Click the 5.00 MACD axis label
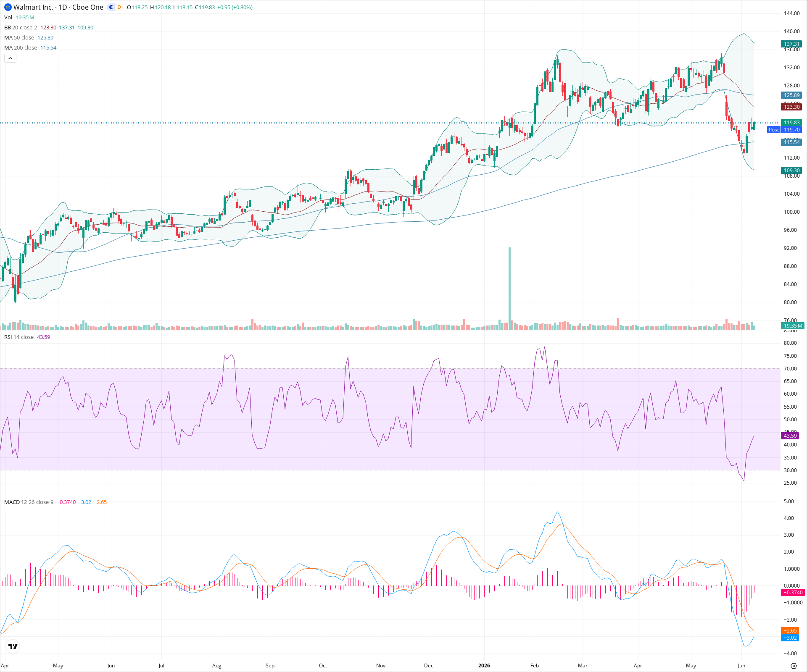Screen dimensions: 807x672 pos(789,501)
